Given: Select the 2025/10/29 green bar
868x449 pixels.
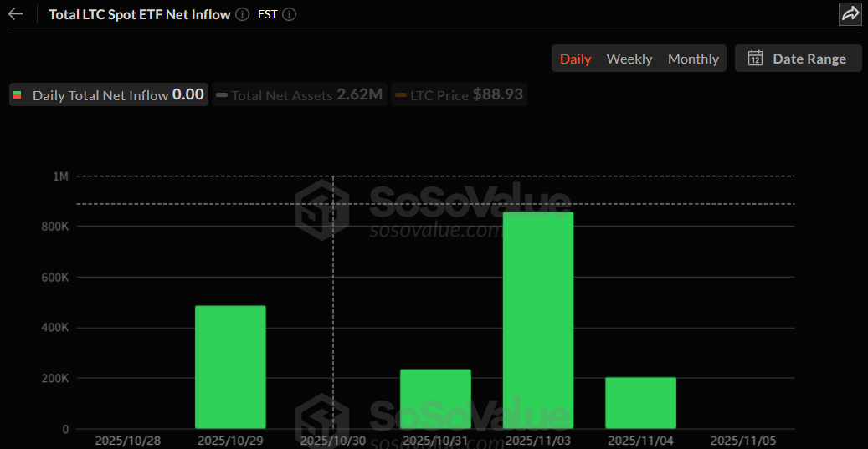Looking at the screenshot, I should click(230, 367).
